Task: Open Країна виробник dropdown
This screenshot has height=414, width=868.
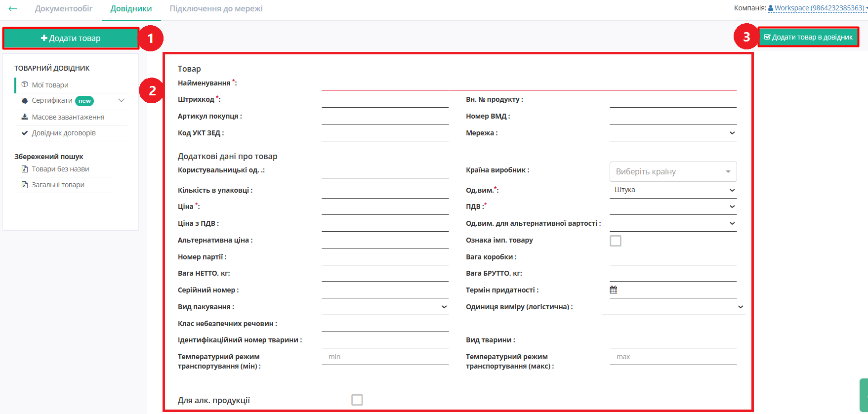Action: tap(673, 172)
